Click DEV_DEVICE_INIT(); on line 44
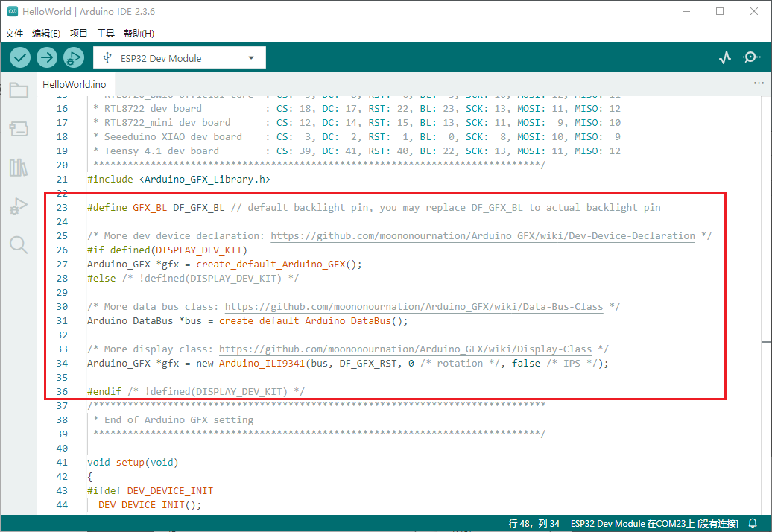This screenshot has width=772, height=532. 150,505
